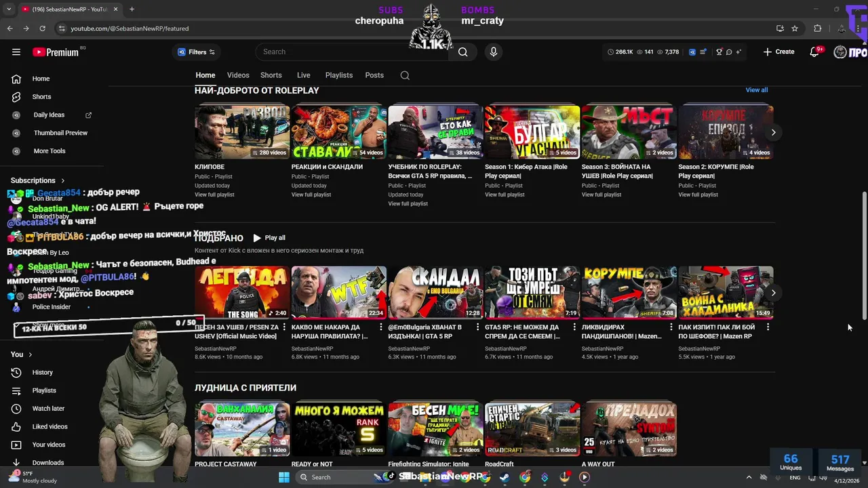Expand the You section chevron

30,354
